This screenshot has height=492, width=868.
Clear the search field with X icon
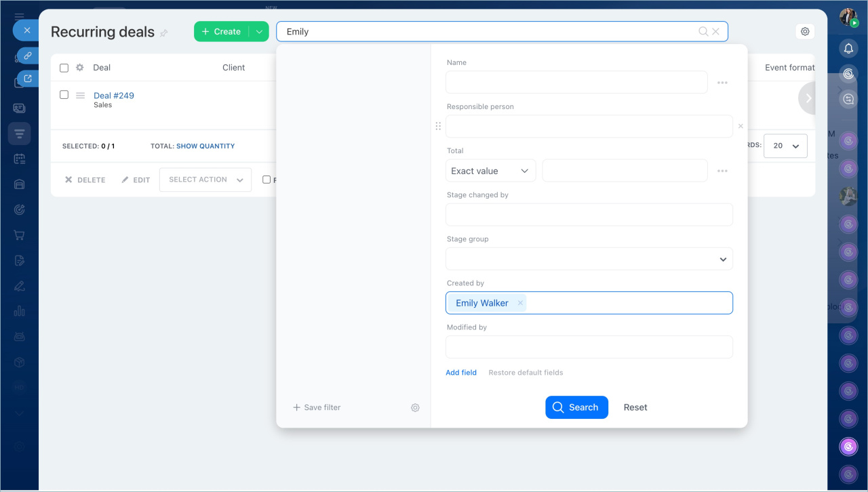tap(715, 32)
